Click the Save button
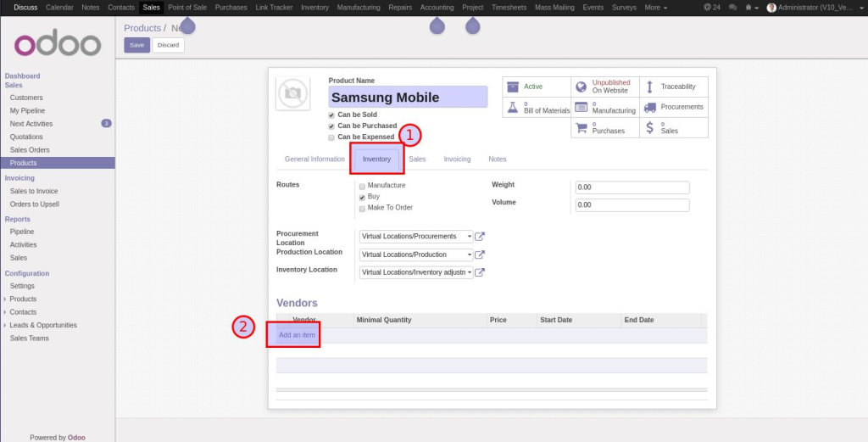 point(136,45)
